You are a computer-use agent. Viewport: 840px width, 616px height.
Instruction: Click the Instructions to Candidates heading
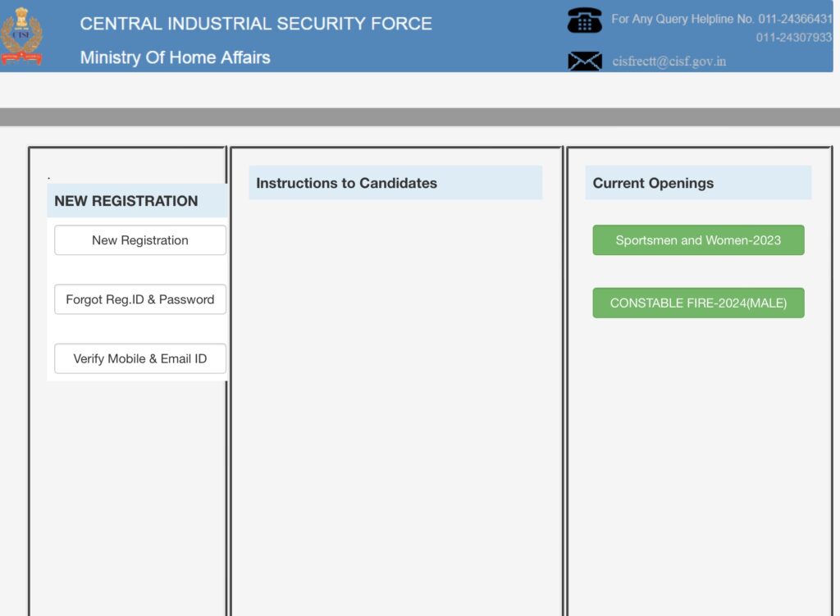click(x=347, y=183)
